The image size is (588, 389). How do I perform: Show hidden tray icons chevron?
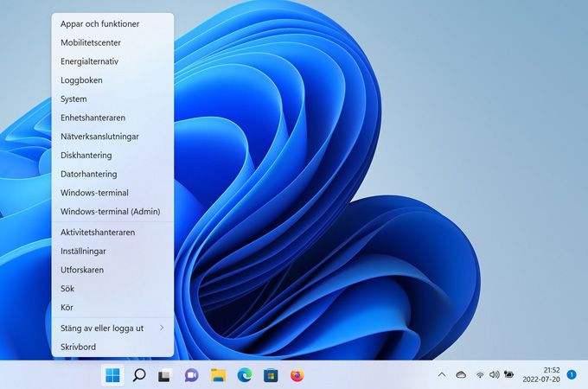tap(442, 374)
